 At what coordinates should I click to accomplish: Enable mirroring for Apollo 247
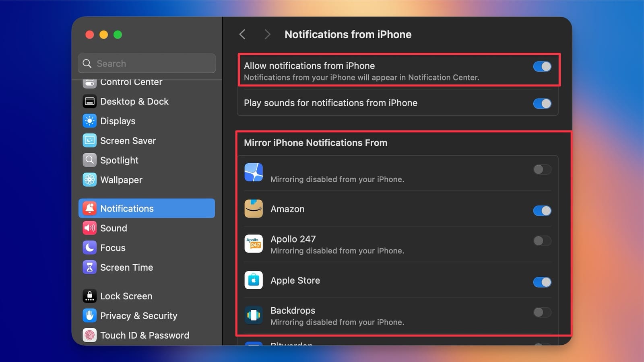pyautogui.click(x=542, y=241)
